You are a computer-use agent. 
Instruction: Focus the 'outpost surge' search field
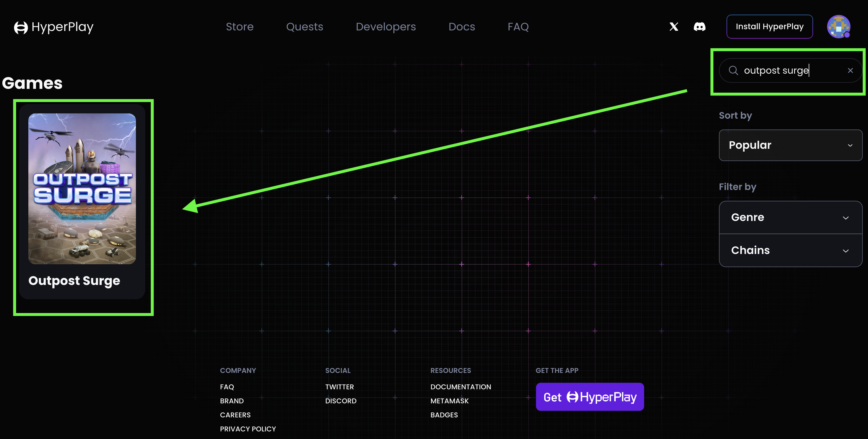pos(790,70)
